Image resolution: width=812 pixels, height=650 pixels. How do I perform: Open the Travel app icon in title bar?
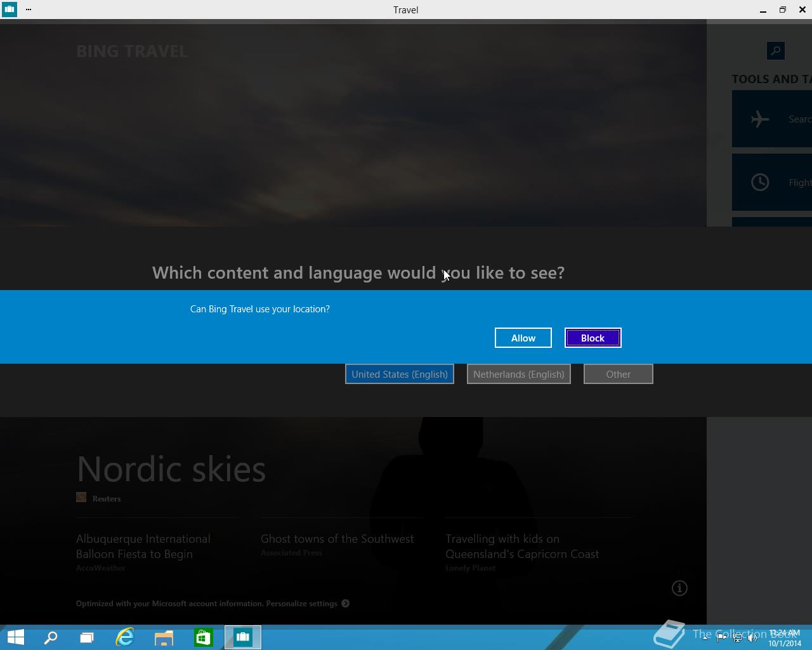point(10,10)
